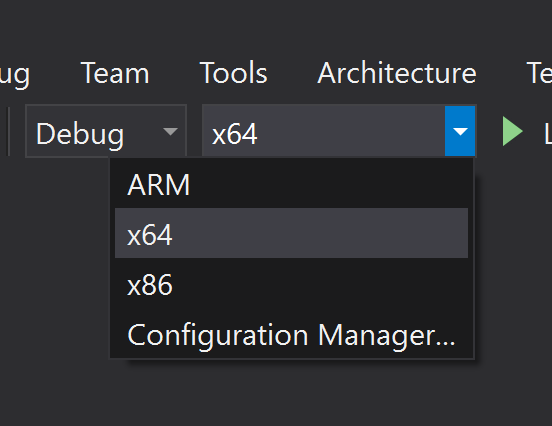Screen dimensions: 552x426
Task: Click the green Start debugging play icon
Action: click(x=513, y=131)
